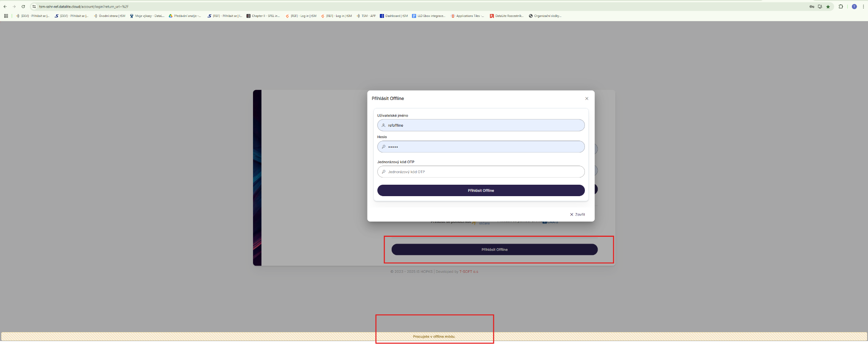This screenshot has height=344, width=868.
Task: Open the site information icon in address bar
Action: click(x=34, y=7)
